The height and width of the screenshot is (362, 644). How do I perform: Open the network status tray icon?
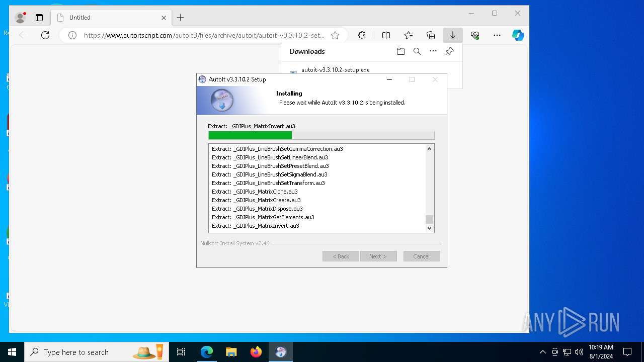pos(567,352)
